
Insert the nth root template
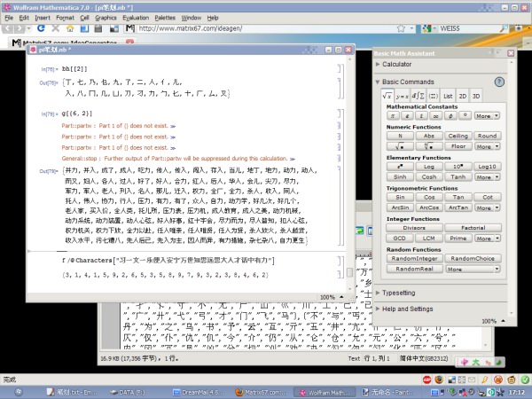tap(429, 146)
